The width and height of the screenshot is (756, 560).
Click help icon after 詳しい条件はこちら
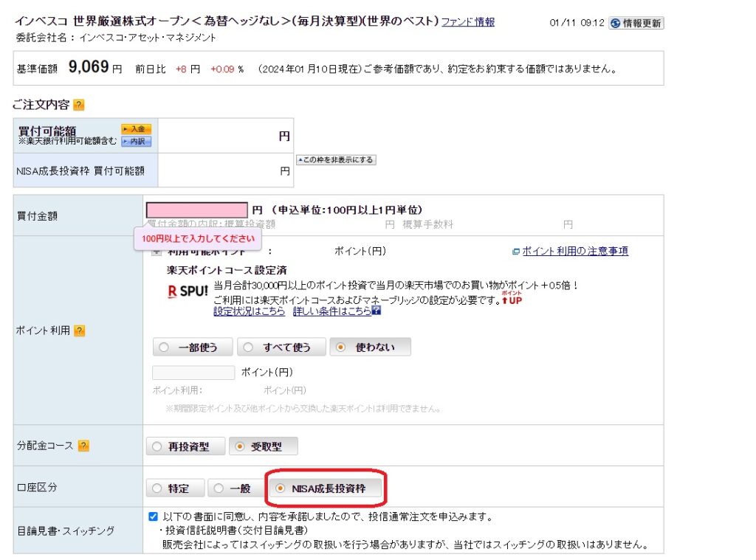coord(377,311)
